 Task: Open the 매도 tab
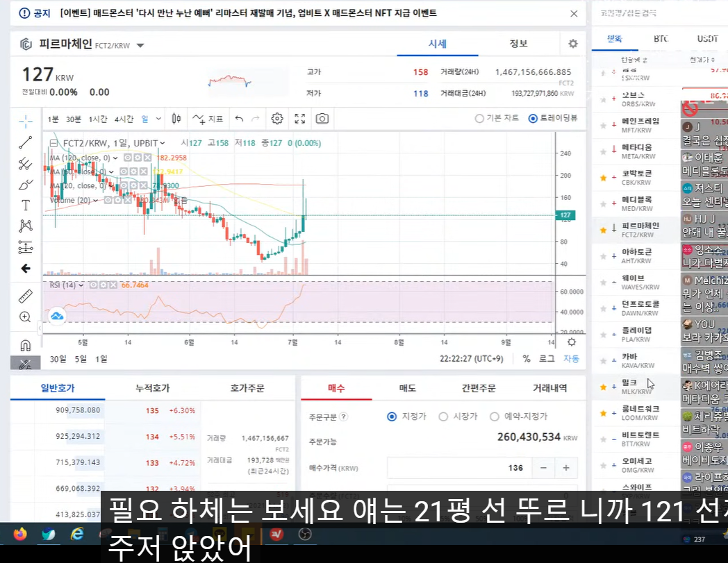click(x=408, y=388)
